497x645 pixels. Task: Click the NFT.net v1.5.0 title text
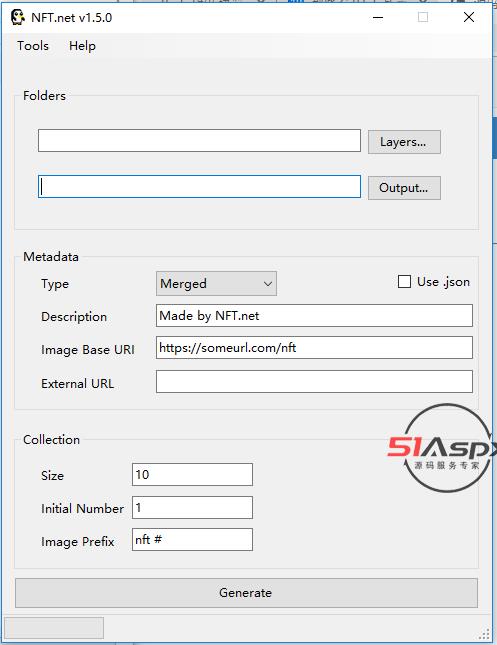[72, 18]
